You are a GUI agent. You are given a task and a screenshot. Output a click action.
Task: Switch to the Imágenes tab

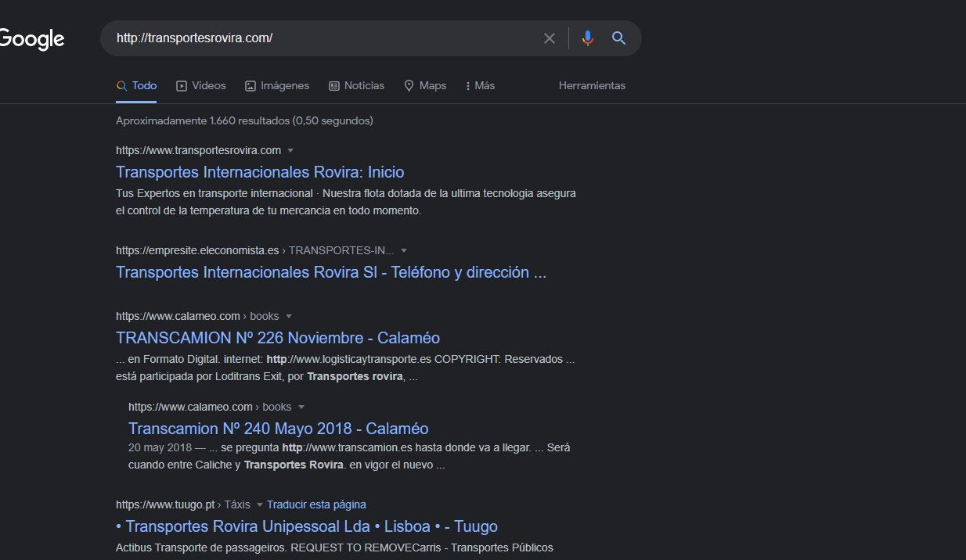(x=277, y=86)
